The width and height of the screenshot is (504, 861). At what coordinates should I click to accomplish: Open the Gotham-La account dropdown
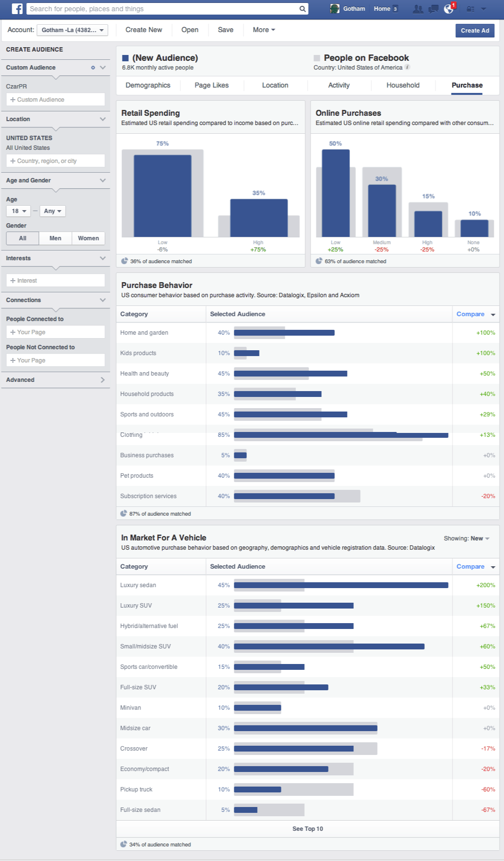[x=72, y=30]
